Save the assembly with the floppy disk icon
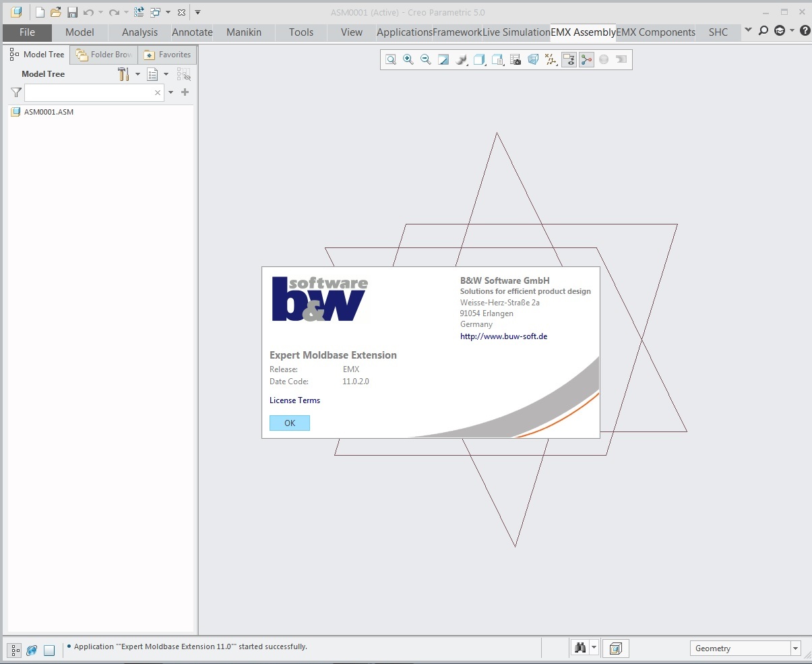Viewport: 812px width, 664px height. tap(72, 12)
